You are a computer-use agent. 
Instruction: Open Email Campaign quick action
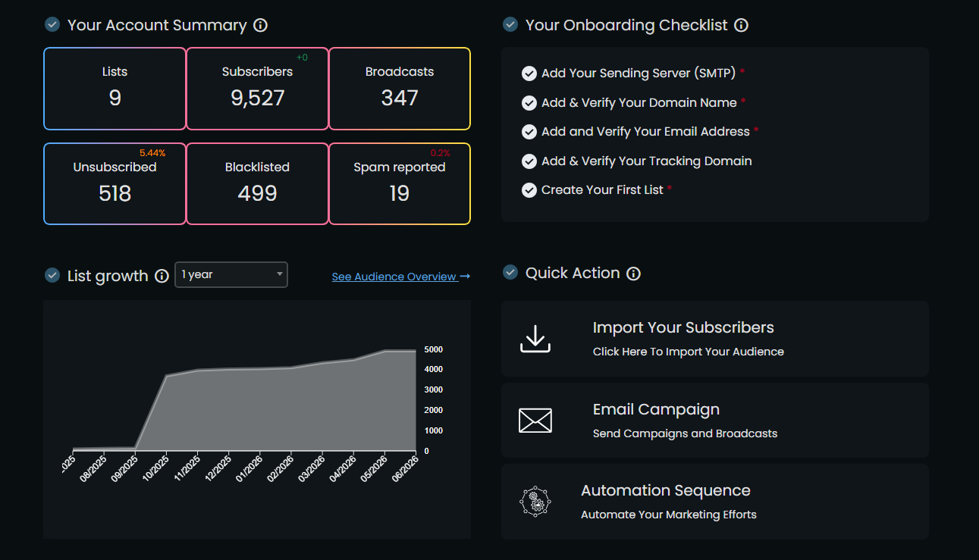click(x=715, y=420)
